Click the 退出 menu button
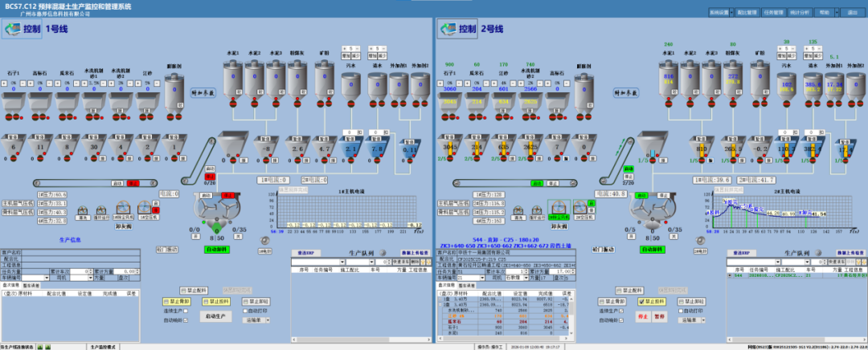 [852, 11]
